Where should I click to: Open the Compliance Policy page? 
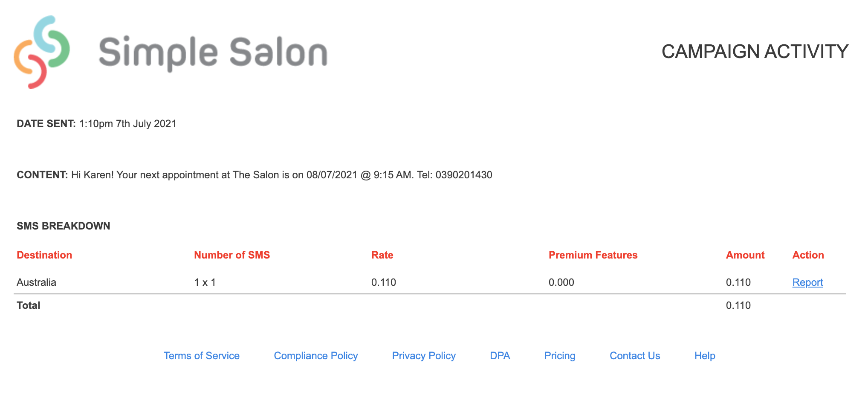point(315,355)
